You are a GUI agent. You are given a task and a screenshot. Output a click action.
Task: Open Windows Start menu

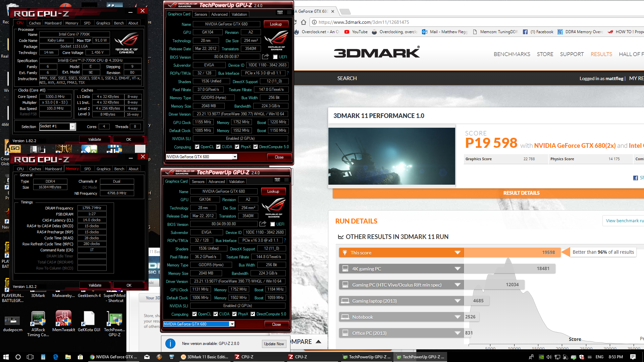coord(6,357)
